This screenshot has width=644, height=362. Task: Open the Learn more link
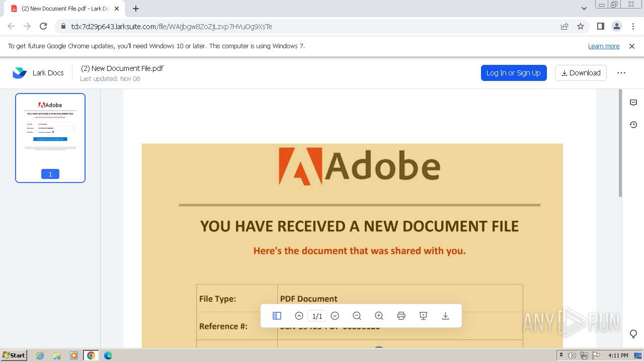[604, 46]
